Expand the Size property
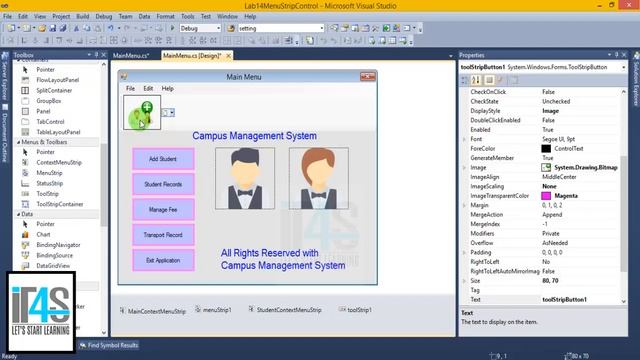This screenshot has width=640, height=360. pos(464,281)
